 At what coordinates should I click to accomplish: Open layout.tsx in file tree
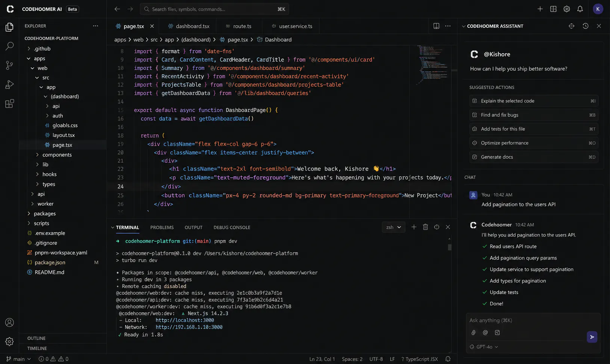[x=63, y=135]
